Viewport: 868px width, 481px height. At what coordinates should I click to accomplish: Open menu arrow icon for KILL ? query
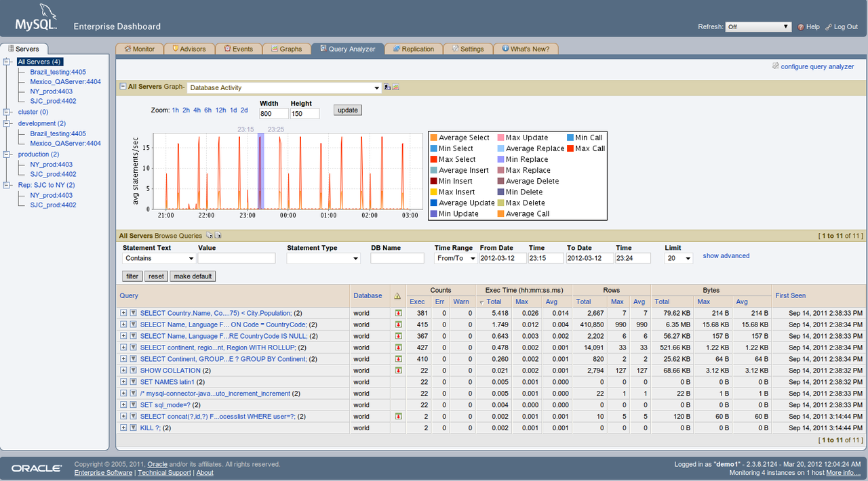[x=134, y=428]
